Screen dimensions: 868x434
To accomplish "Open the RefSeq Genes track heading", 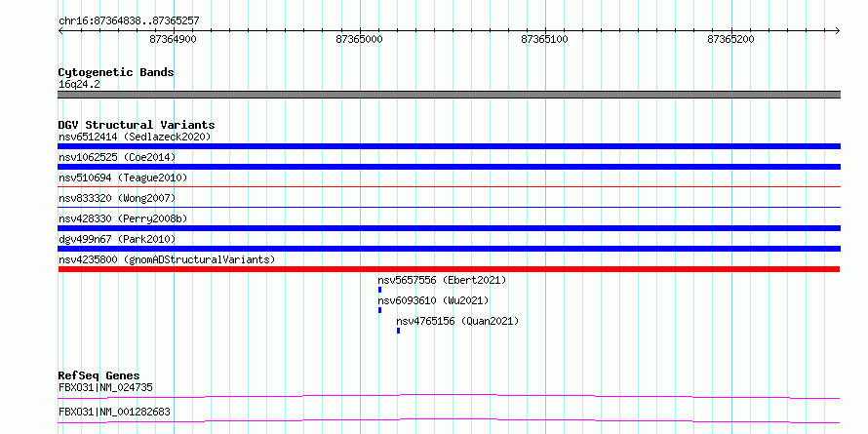I will coord(99,376).
